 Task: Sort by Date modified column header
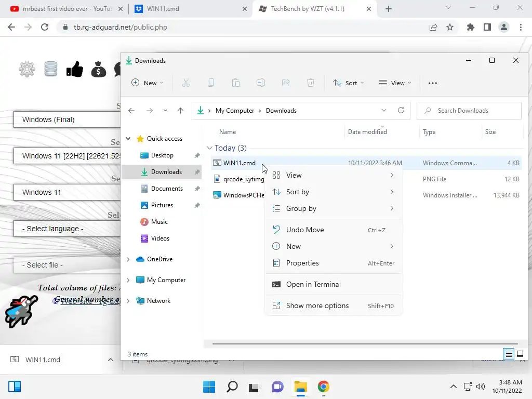[367, 131]
